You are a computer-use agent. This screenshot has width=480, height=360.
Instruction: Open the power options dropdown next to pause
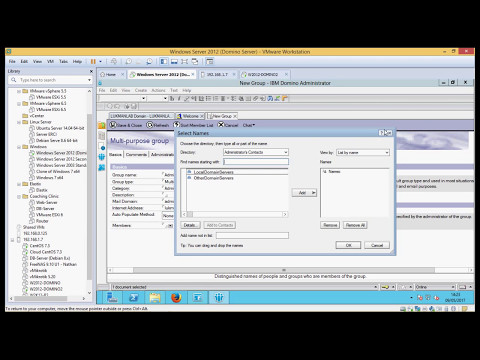(100, 61)
